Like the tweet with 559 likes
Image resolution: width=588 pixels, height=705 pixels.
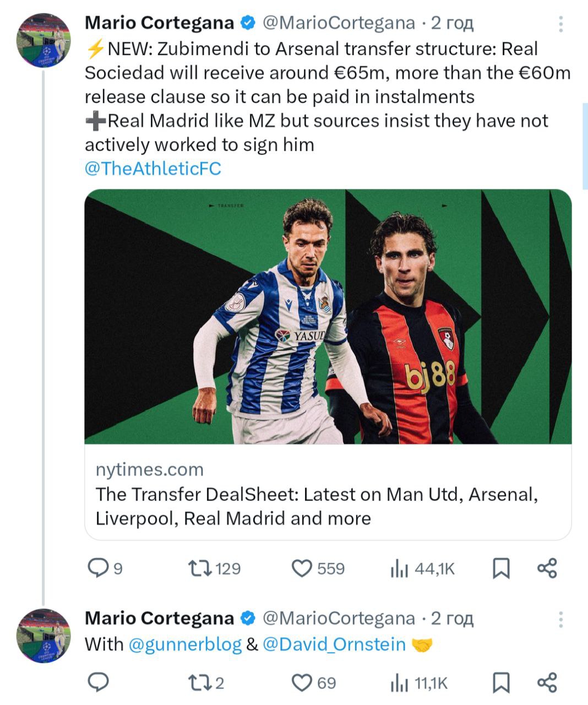click(x=301, y=568)
